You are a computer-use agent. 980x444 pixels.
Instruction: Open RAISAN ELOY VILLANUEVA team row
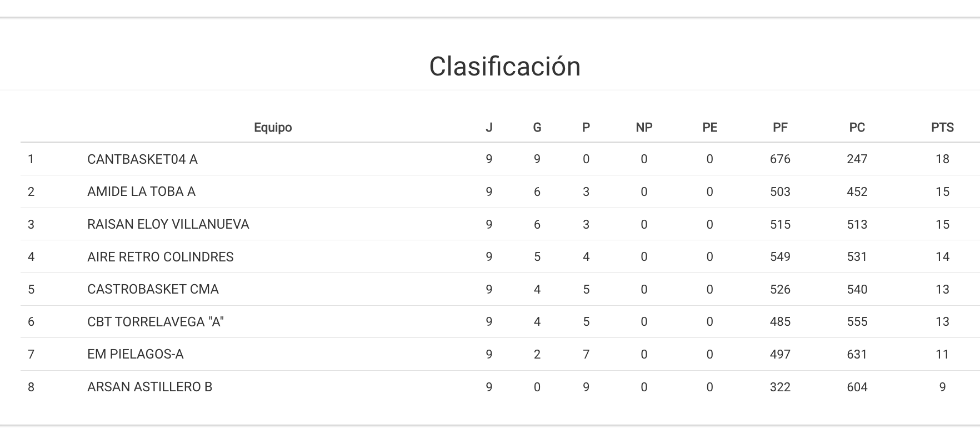[x=168, y=224]
